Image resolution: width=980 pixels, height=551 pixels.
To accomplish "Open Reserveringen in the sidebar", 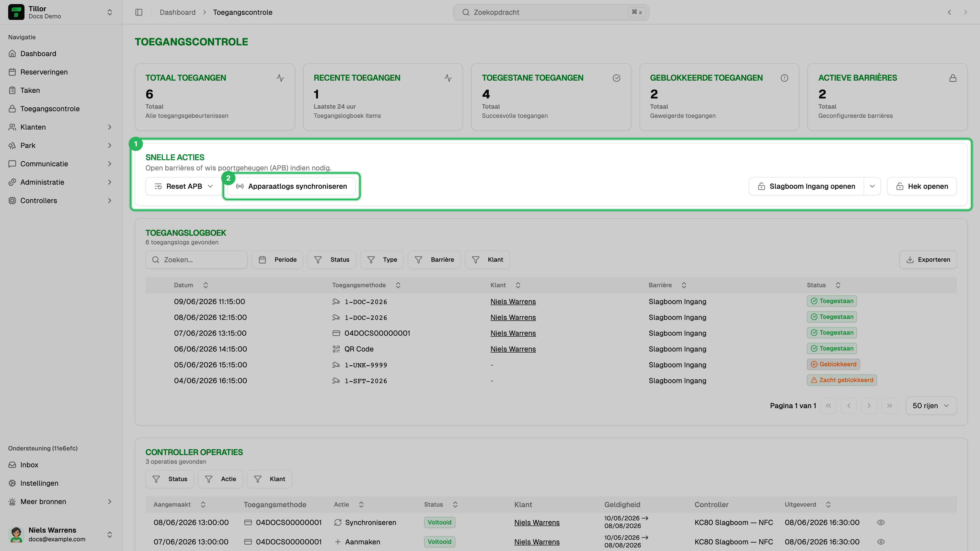I will pos(61,72).
